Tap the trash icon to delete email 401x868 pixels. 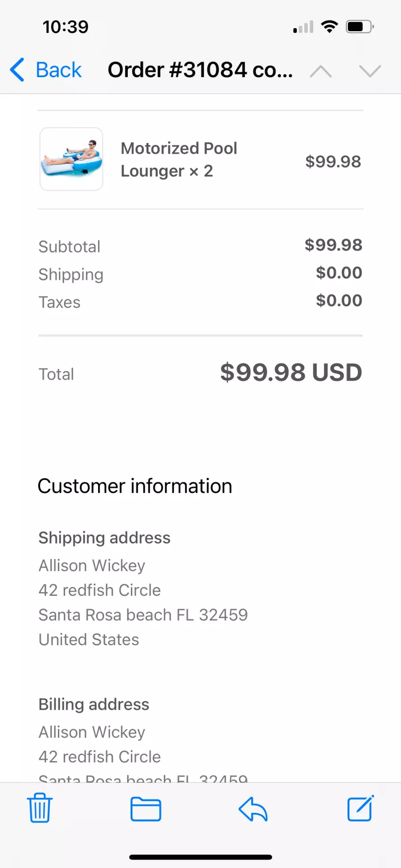tap(40, 808)
